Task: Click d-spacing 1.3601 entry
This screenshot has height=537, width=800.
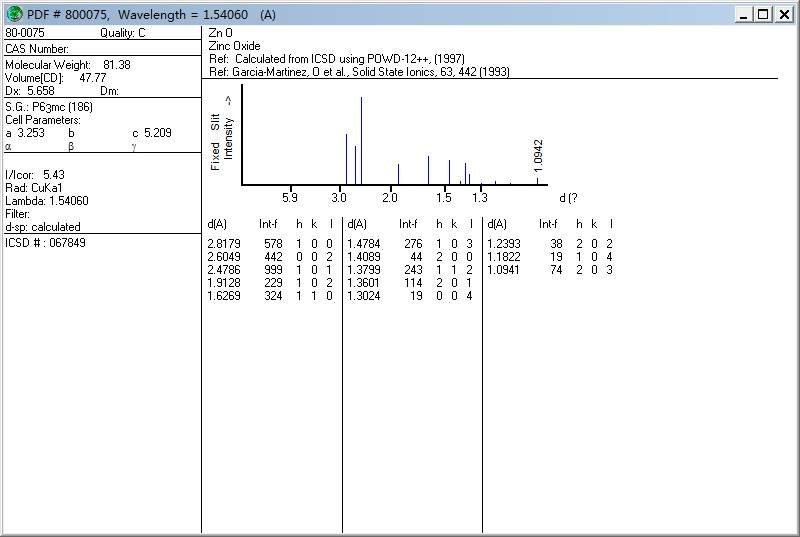Action: coord(363,283)
